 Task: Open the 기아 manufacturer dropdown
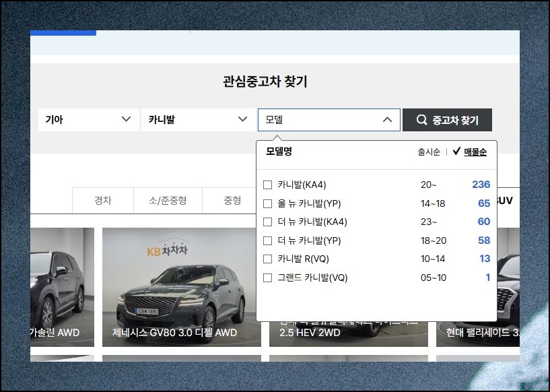pos(89,120)
